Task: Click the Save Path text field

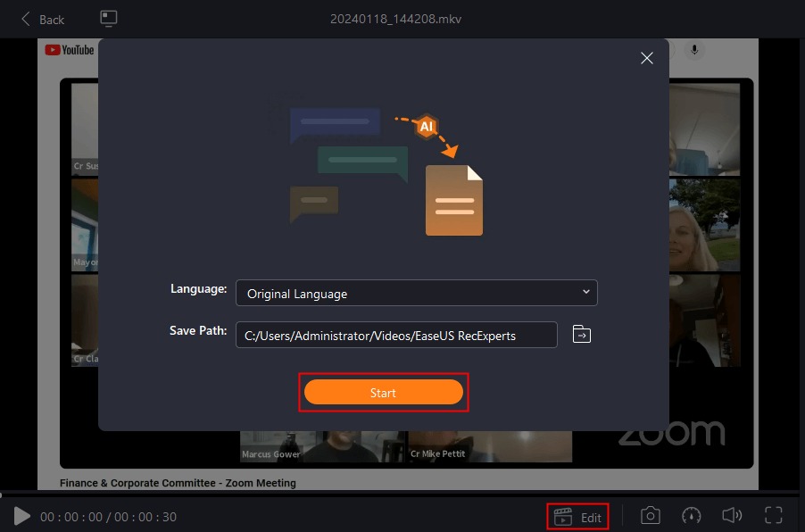Action: 396,336
